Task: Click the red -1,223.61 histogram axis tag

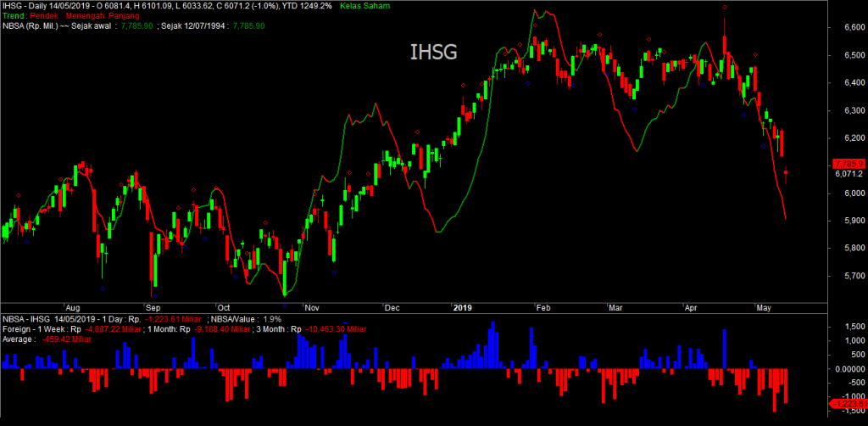Action: pyautogui.click(x=848, y=403)
